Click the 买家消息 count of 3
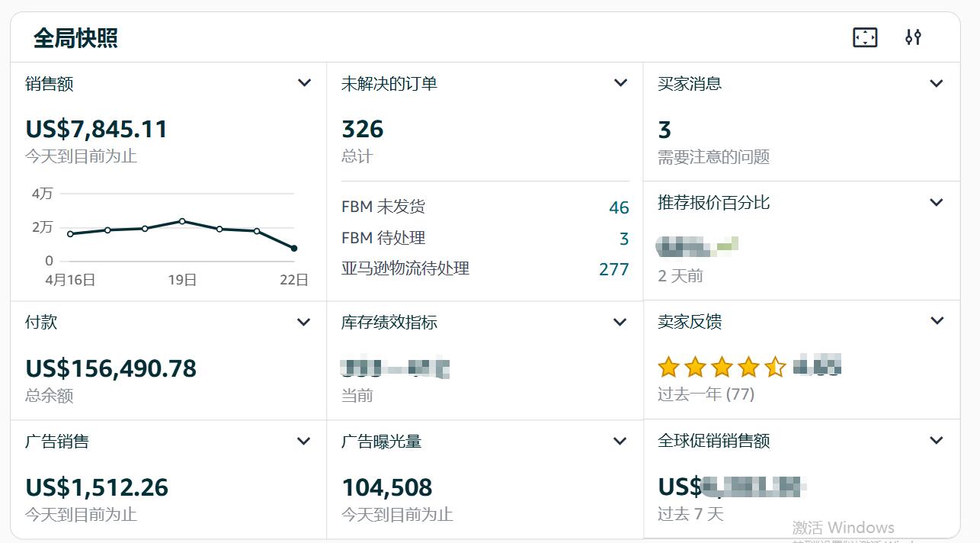Viewport: 980px width, 543px height. [665, 130]
